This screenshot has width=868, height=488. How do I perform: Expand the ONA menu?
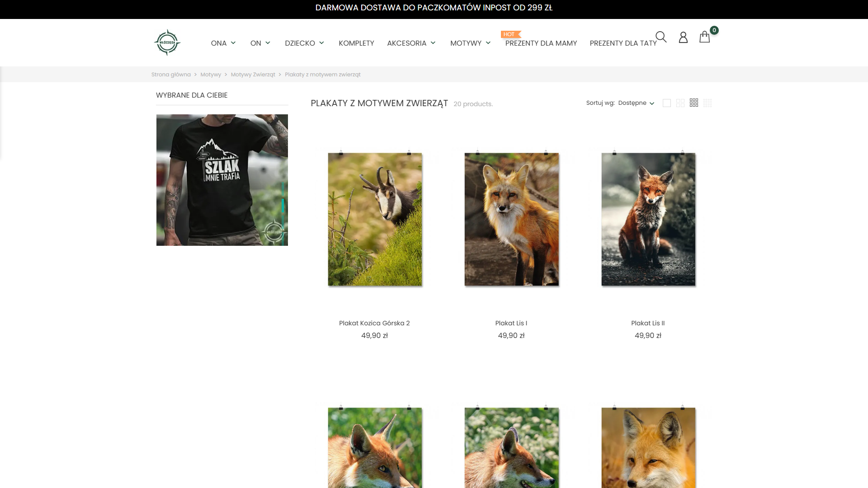[223, 43]
